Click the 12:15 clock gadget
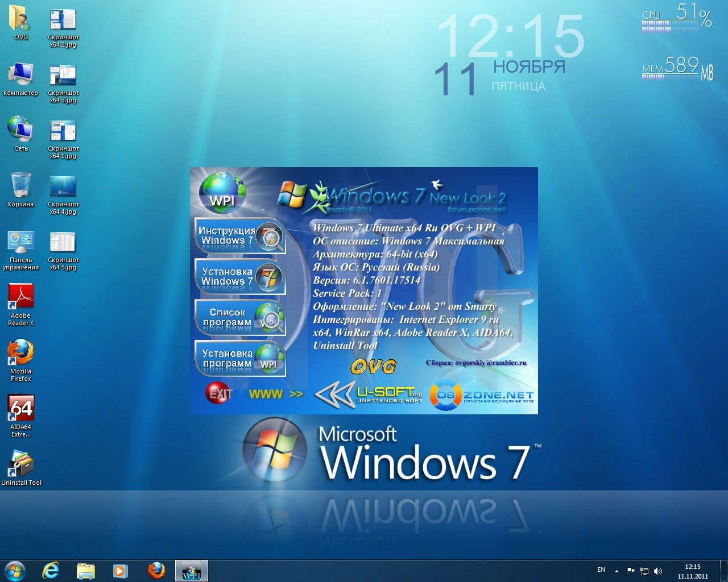 [510, 36]
